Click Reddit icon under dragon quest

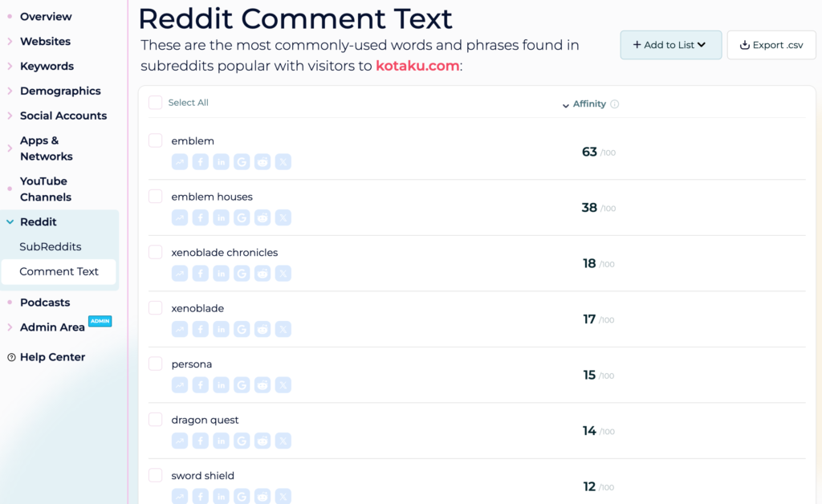[x=262, y=441]
